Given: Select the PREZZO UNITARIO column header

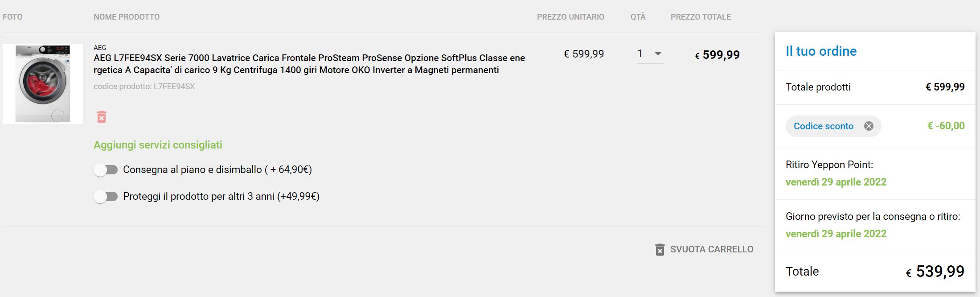Looking at the screenshot, I should tap(570, 17).
